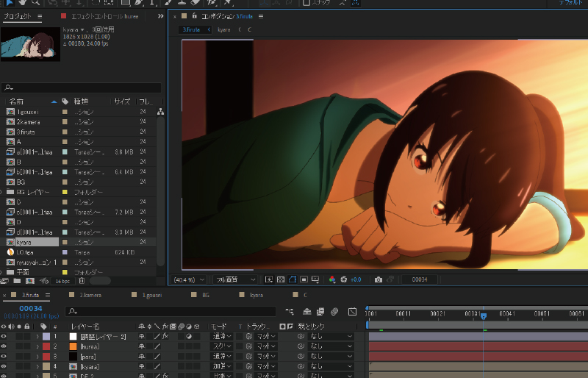Click the snapshot camera icon in the viewer
The width and height of the screenshot is (588, 378).
(x=378, y=279)
